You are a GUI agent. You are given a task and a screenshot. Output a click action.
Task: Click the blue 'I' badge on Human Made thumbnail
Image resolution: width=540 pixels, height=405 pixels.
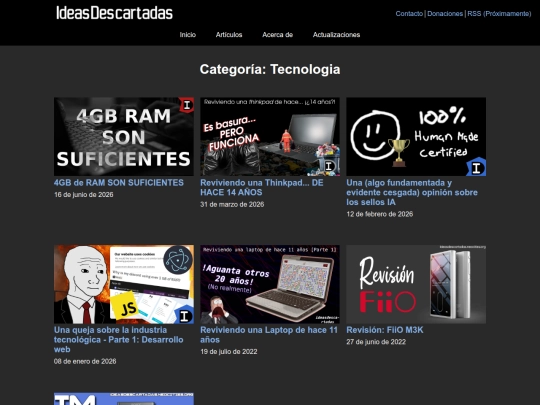coord(477,168)
